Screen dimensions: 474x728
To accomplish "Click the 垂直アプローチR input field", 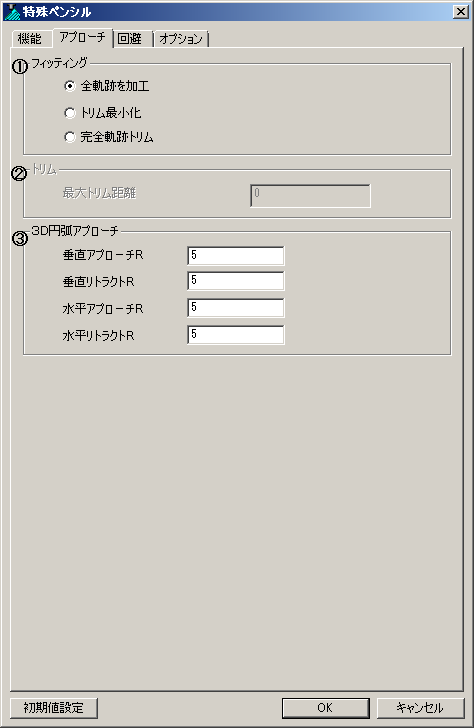I will (235, 255).
